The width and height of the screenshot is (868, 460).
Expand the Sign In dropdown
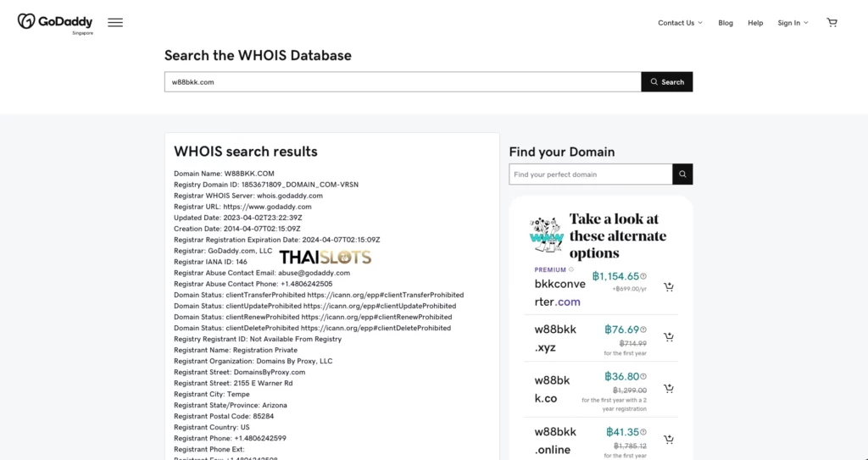coord(793,23)
